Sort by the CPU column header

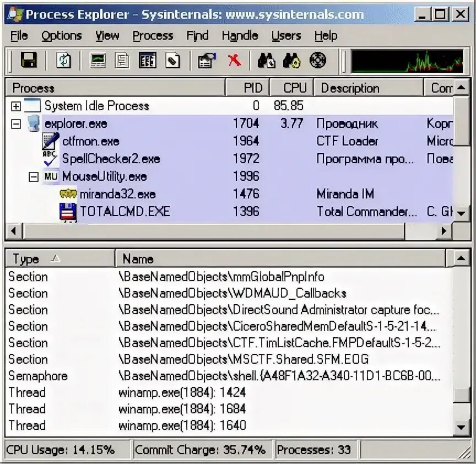pyautogui.click(x=291, y=88)
